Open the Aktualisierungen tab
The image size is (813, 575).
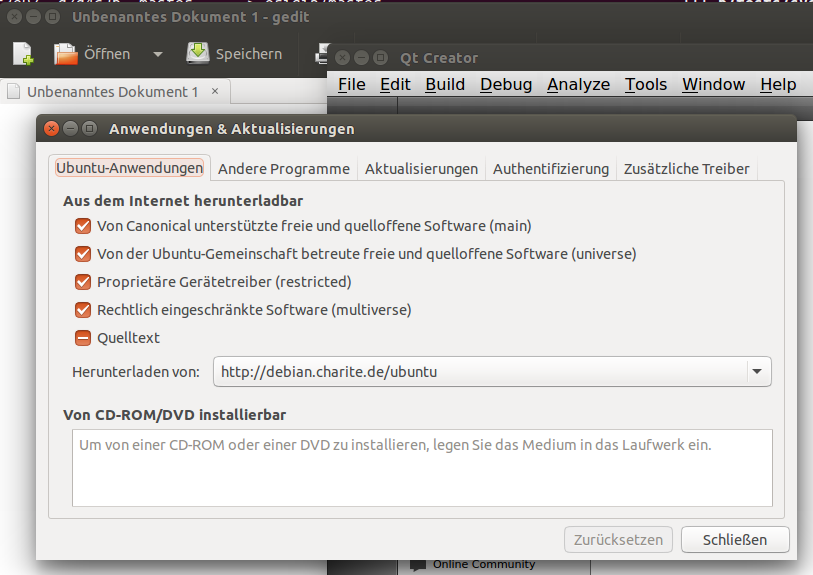tap(421, 169)
